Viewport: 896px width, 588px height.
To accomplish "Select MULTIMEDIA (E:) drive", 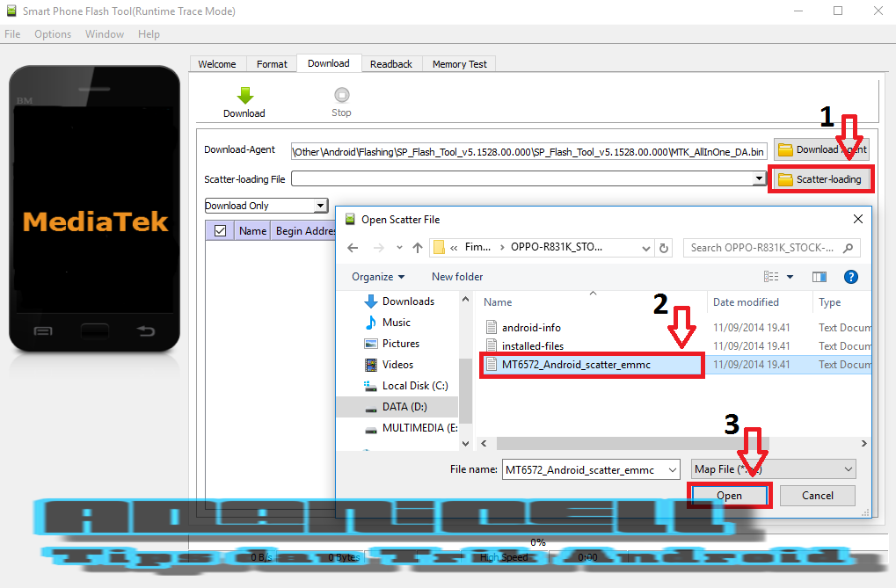I will pyautogui.click(x=412, y=428).
